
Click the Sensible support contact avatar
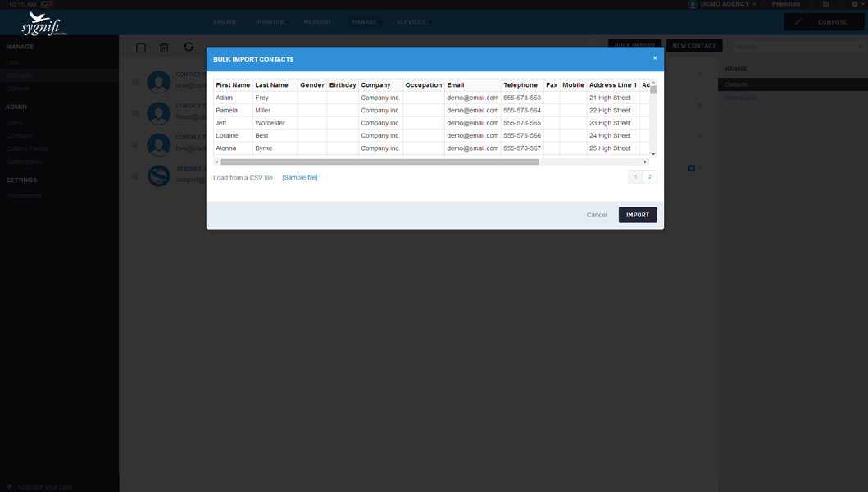pos(158,175)
